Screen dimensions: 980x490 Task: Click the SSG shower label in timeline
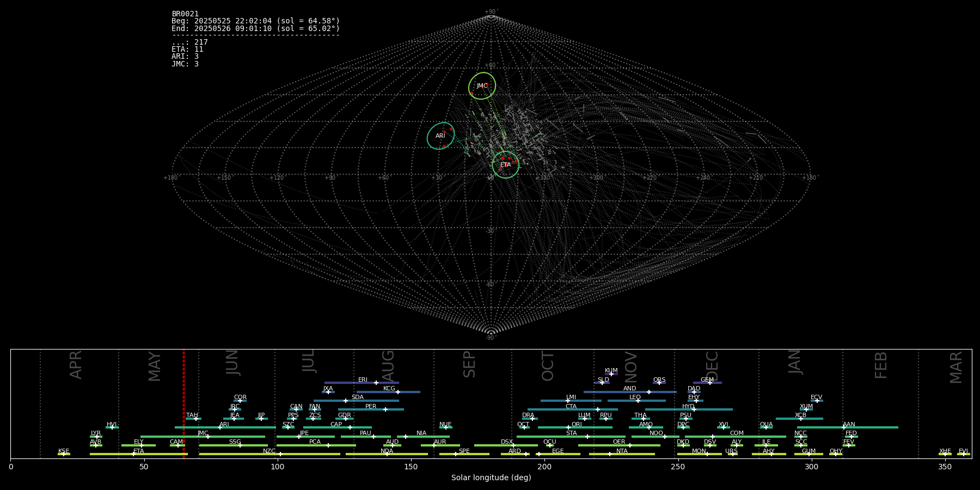[235, 442]
